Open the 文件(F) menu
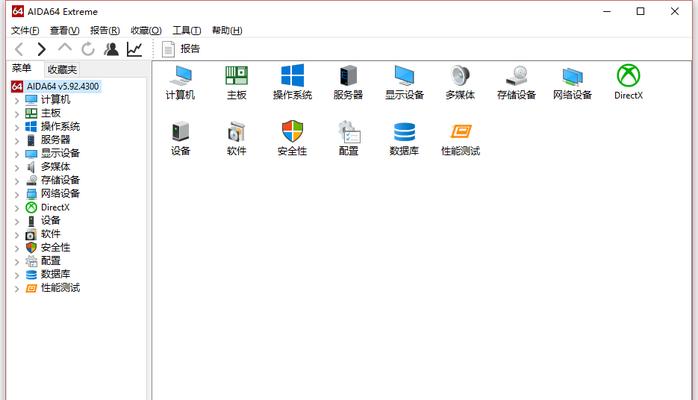 click(25, 30)
